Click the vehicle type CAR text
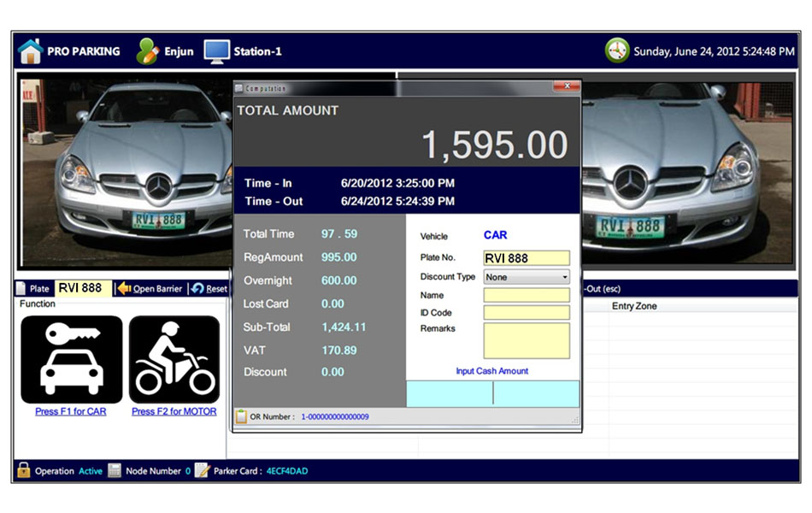The image size is (812, 513). coord(495,235)
